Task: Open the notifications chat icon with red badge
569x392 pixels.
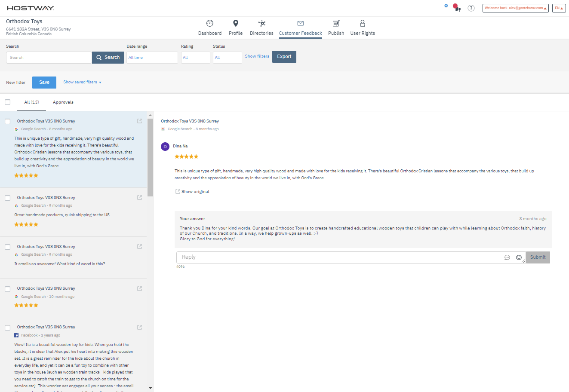Action: coord(457,8)
